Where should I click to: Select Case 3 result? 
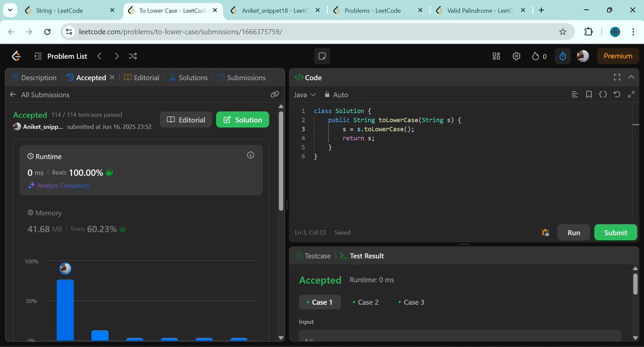point(411,302)
